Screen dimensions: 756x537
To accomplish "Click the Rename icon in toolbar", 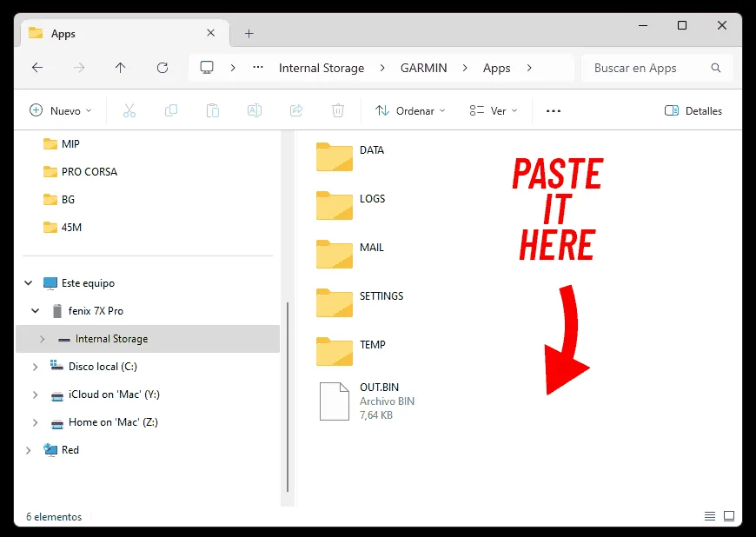I will click(x=255, y=110).
